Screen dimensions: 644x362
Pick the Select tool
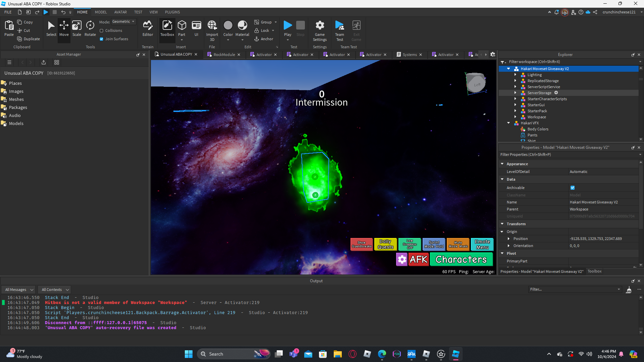(51, 28)
